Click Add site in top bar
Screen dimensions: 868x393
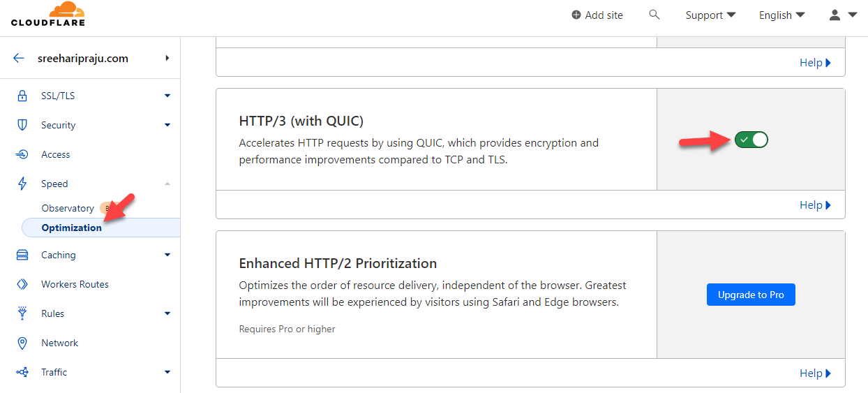(x=597, y=15)
